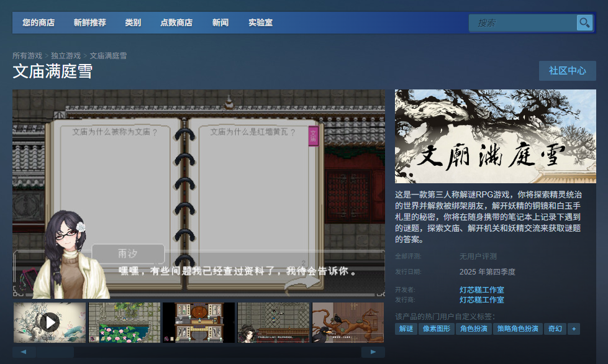Follow the 独立游戏 breadcrumb link
The image size is (608, 364).
click(66, 56)
